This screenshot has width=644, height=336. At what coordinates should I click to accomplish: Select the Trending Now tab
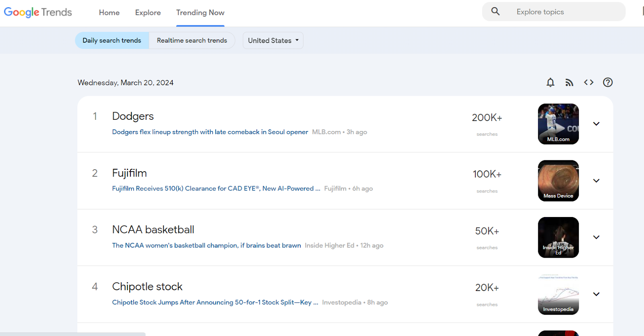point(200,12)
